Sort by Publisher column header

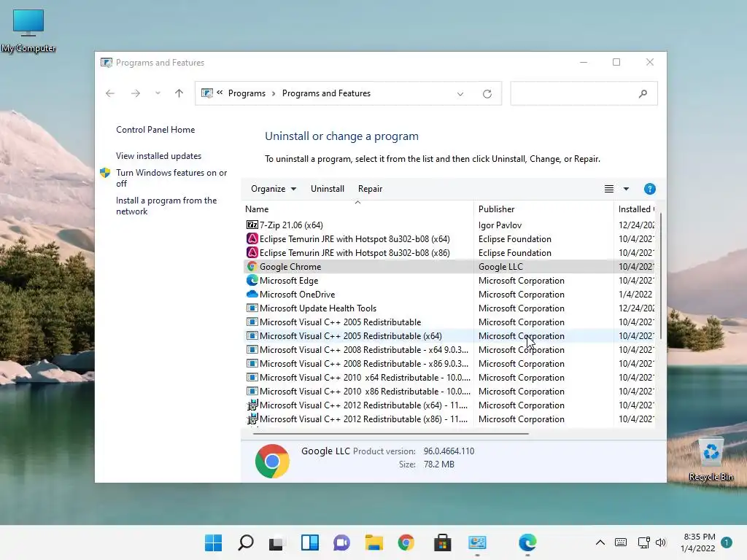click(543, 209)
